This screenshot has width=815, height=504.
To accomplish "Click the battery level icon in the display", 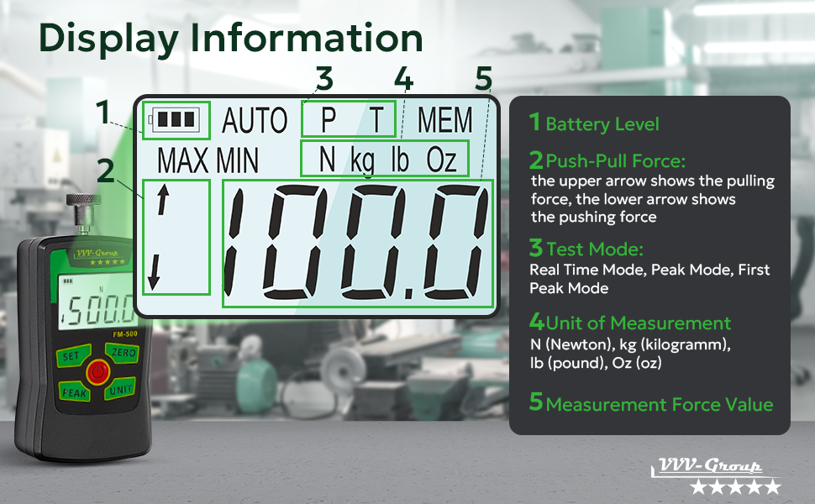I will click(x=175, y=120).
